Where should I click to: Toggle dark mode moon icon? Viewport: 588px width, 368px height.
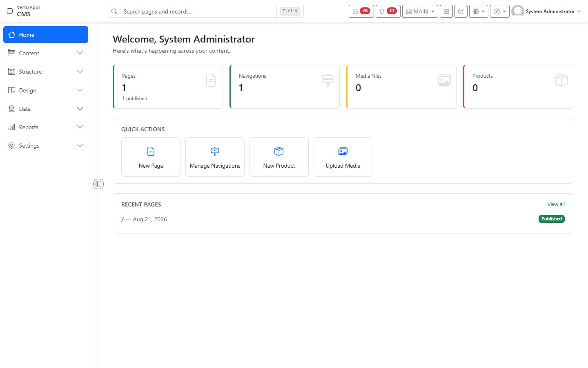(461, 11)
